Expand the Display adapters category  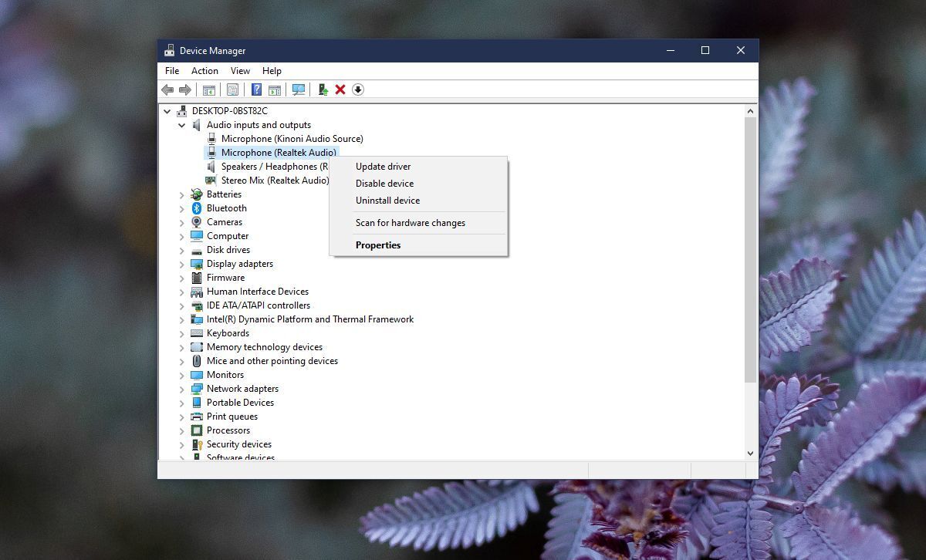182,263
